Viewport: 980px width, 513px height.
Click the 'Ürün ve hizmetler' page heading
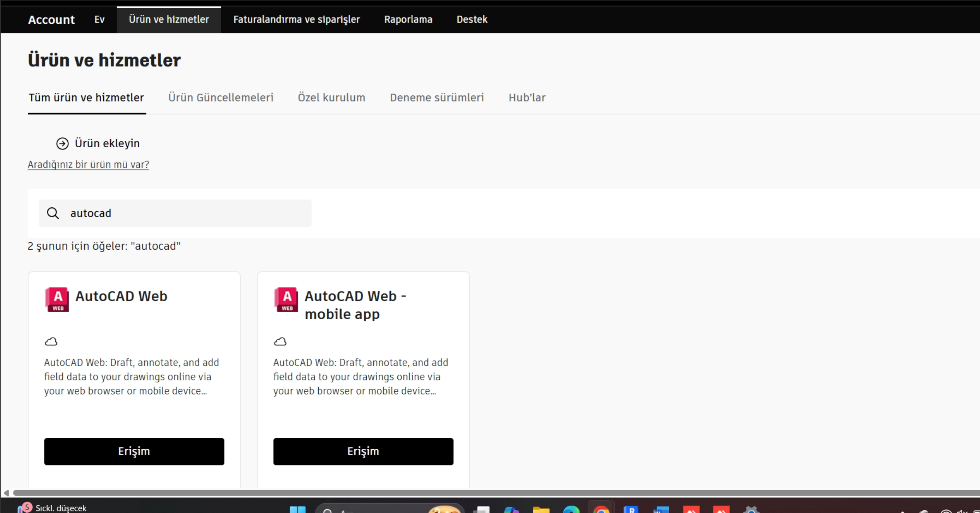point(104,60)
